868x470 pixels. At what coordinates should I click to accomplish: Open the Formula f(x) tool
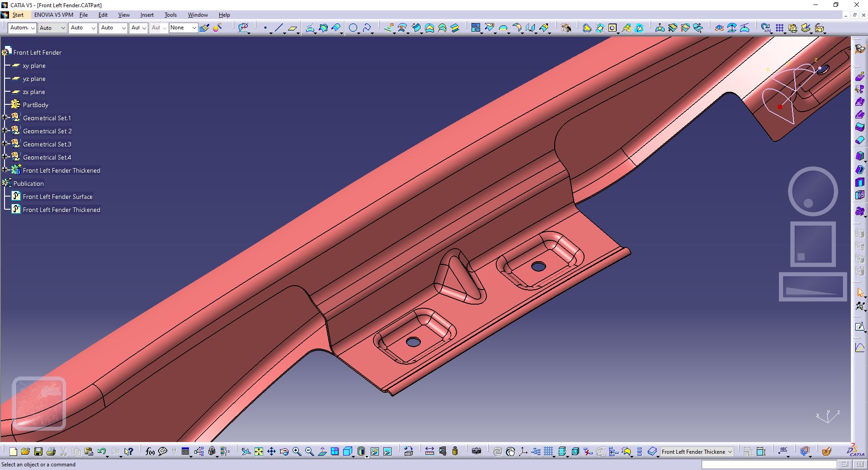(x=150, y=451)
